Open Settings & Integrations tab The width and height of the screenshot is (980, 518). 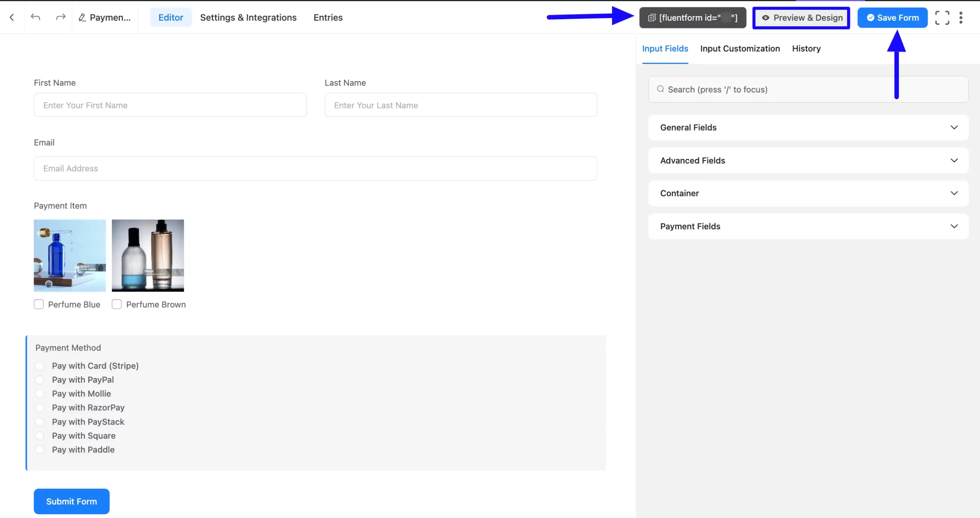point(248,18)
